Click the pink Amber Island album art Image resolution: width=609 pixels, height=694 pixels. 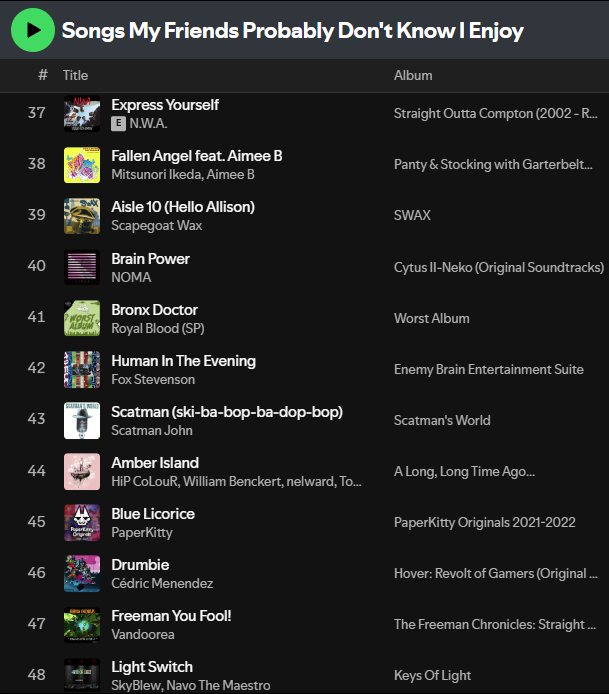[x=82, y=471]
